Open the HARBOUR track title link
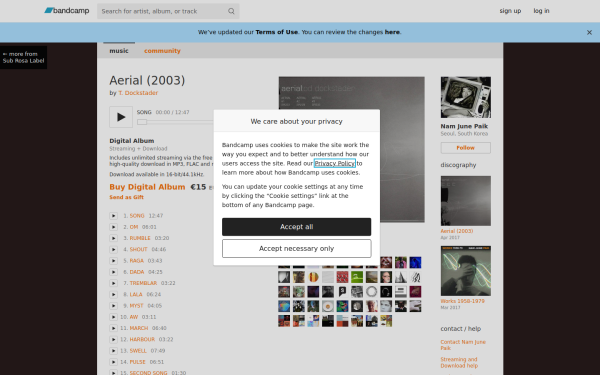600x375 pixels. click(x=142, y=339)
